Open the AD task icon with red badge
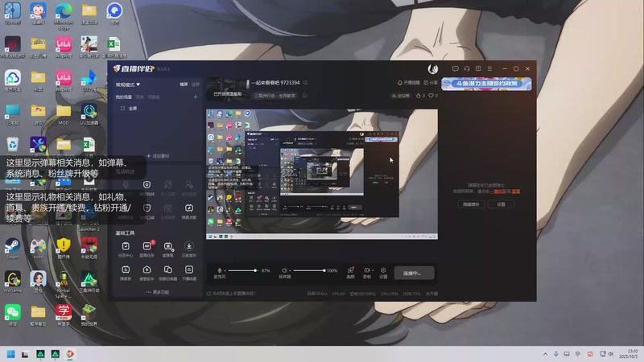 pyautogui.click(x=147, y=249)
